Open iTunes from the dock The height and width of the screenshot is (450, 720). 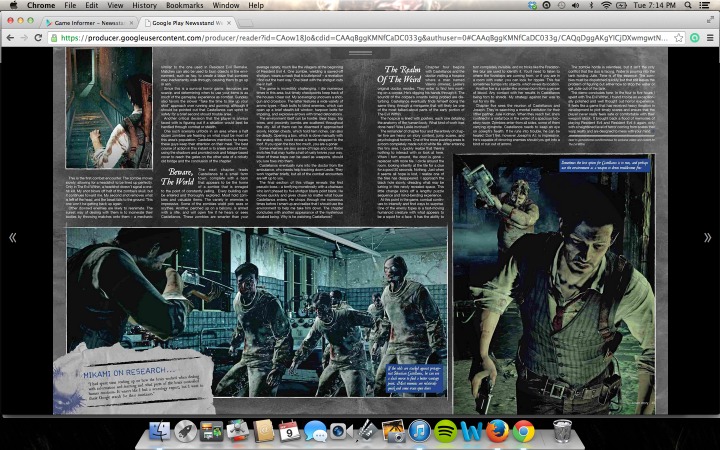tap(419, 432)
